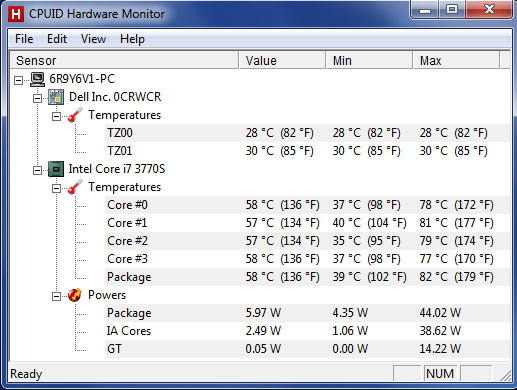Maximize the Hardware Monitor window

(x=452, y=10)
